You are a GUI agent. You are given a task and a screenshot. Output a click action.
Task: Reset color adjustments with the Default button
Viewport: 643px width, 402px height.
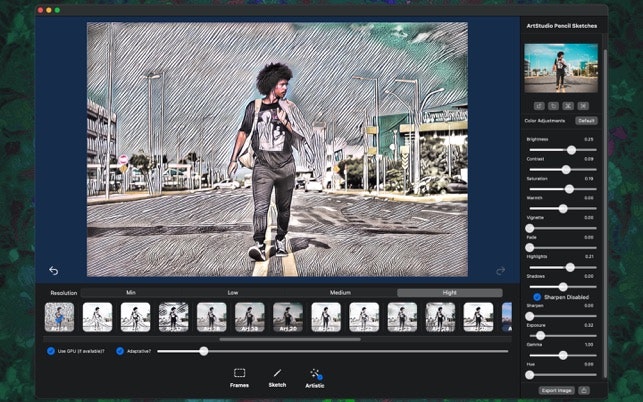pyautogui.click(x=586, y=121)
